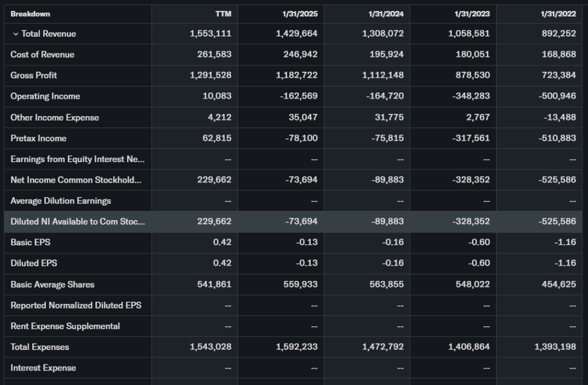Select the Basic Average Shares row

pos(52,284)
